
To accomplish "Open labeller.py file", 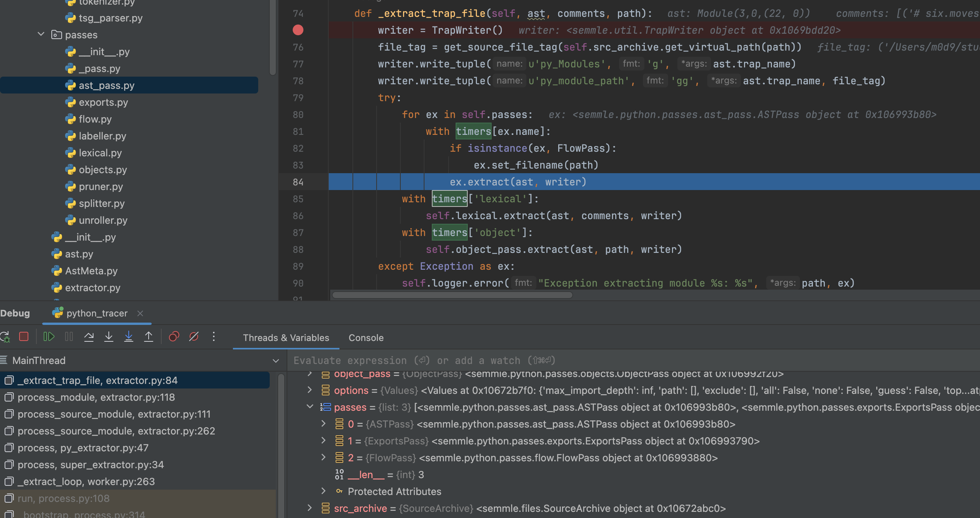I will pyautogui.click(x=102, y=136).
